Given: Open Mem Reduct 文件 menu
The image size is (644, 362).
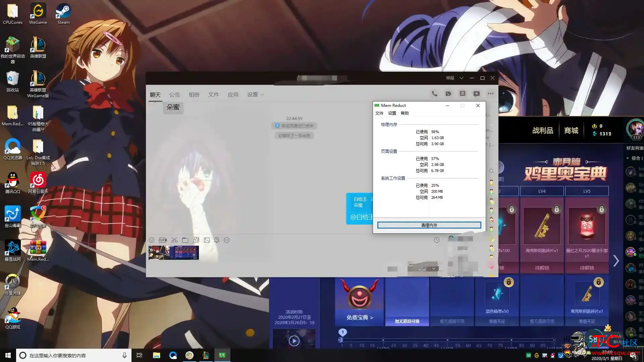Looking at the screenshot, I should click(379, 113).
